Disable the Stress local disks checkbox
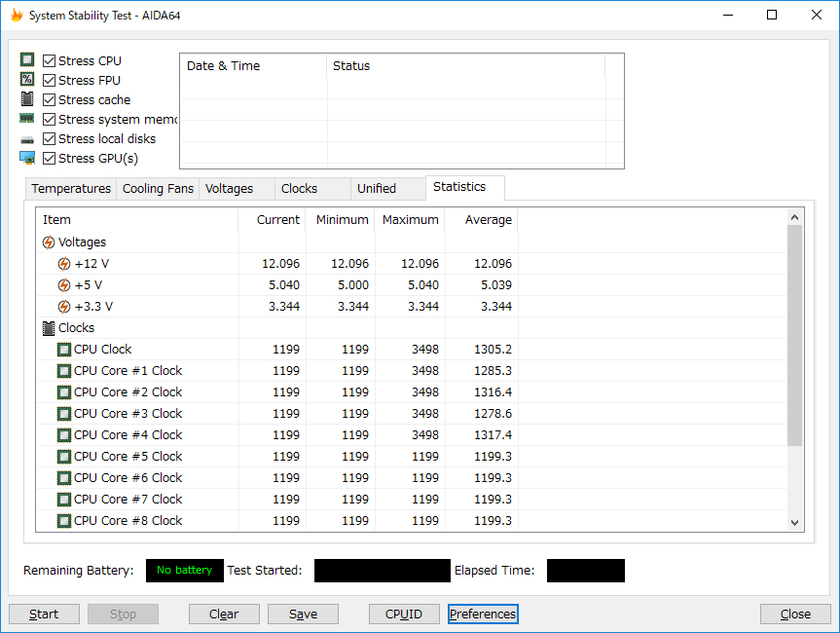840x633 pixels. (x=49, y=139)
